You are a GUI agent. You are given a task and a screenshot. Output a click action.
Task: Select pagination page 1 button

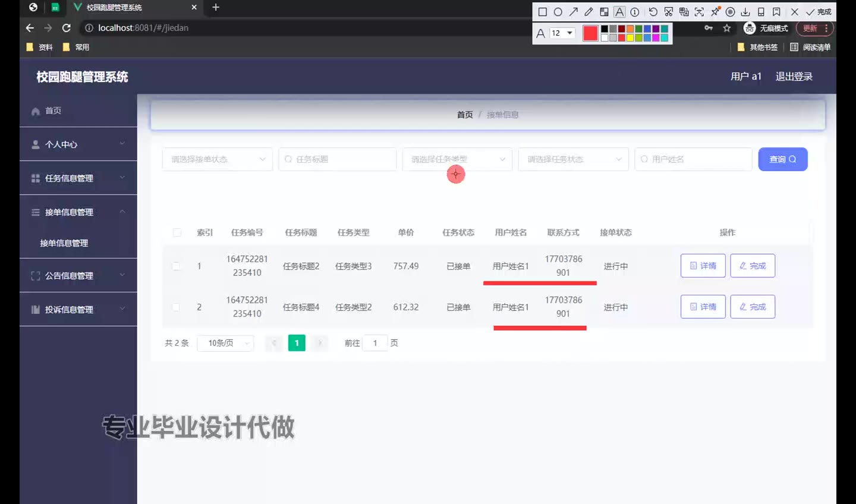[x=297, y=343]
